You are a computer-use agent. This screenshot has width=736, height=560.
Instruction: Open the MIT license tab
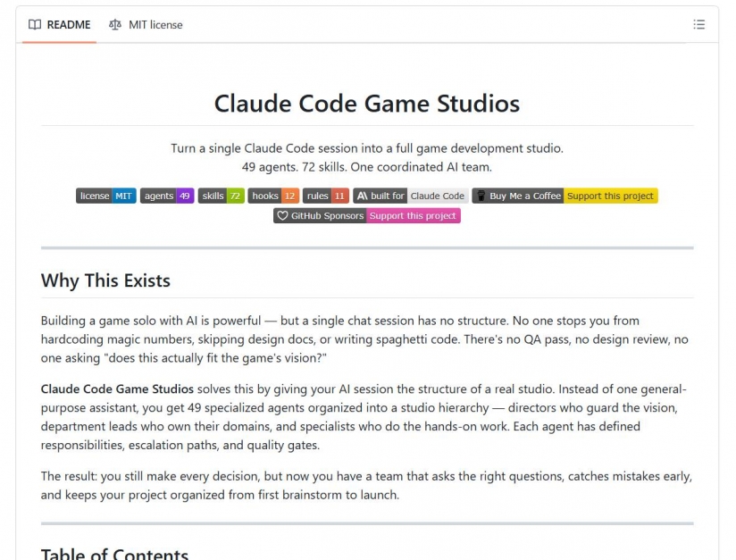point(146,24)
